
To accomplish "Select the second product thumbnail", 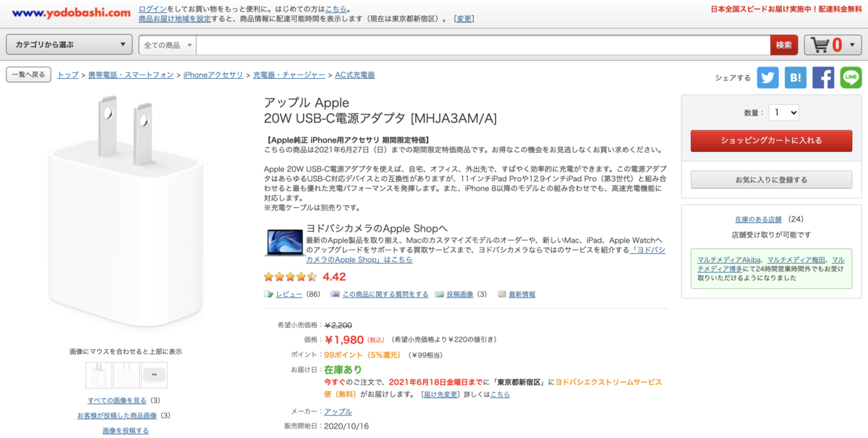I will pos(127,375).
